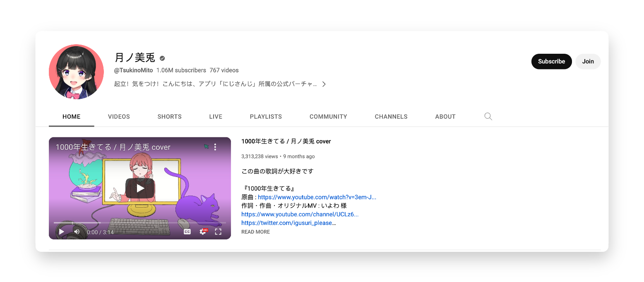Click the 1.06M subscribers text
Image resolution: width=644 pixels, height=282 pixels.
[181, 70]
